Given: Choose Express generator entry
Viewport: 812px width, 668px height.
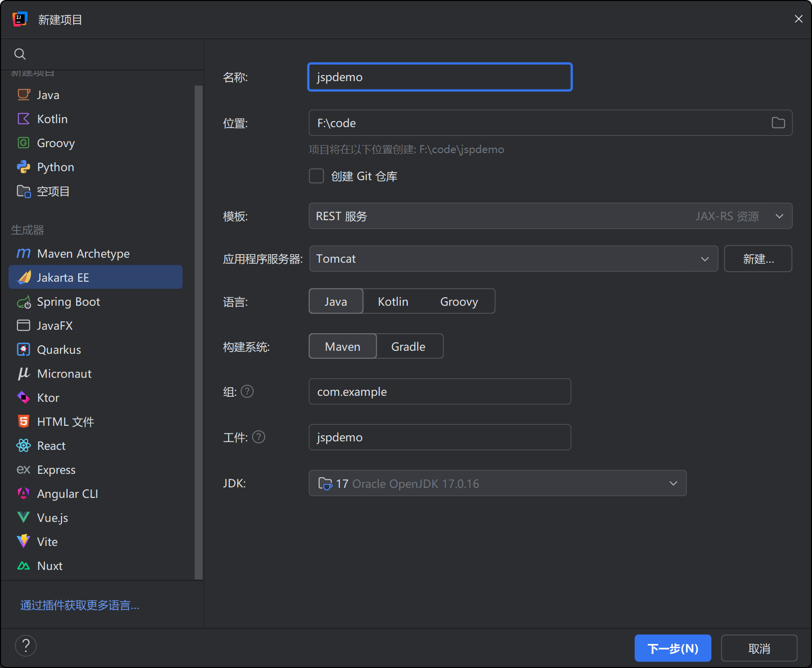Looking at the screenshot, I should tap(96, 469).
